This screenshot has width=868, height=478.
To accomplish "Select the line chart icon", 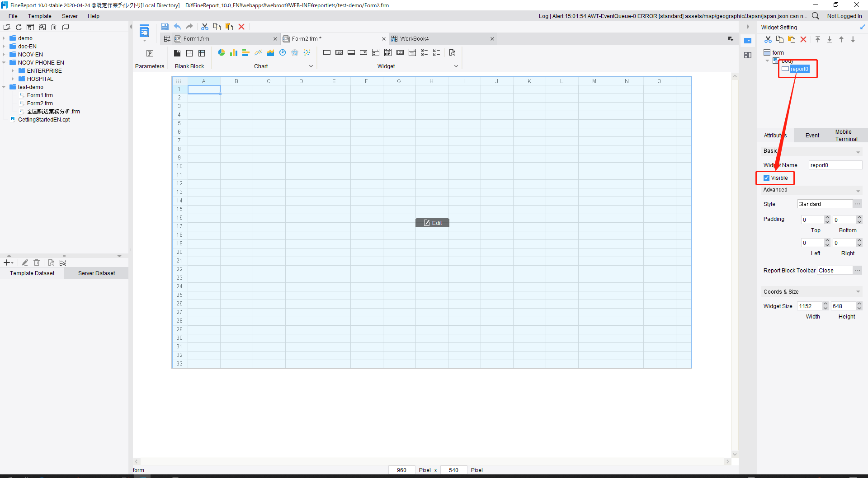I will [x=258, y=53].
